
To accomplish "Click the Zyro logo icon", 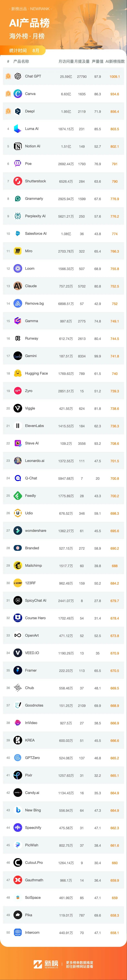I will (x=17, y=391).
